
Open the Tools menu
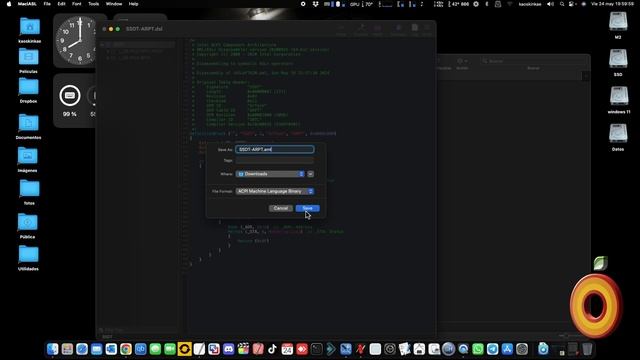click(93, 4)
